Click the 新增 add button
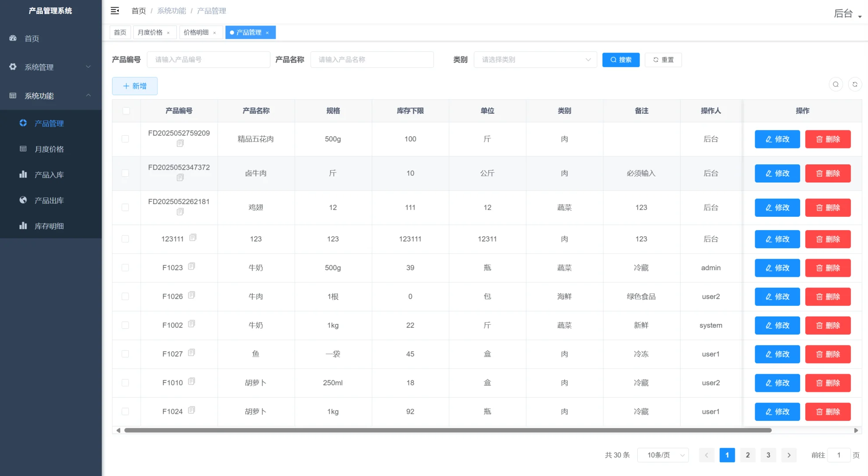 click(135, 86)
